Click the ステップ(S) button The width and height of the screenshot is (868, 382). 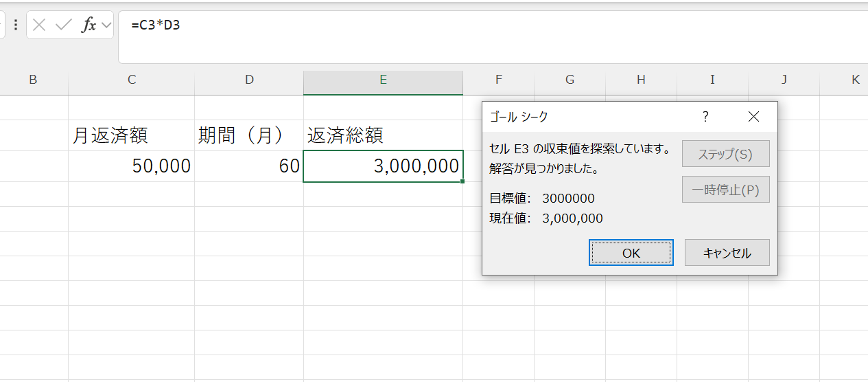725,154
